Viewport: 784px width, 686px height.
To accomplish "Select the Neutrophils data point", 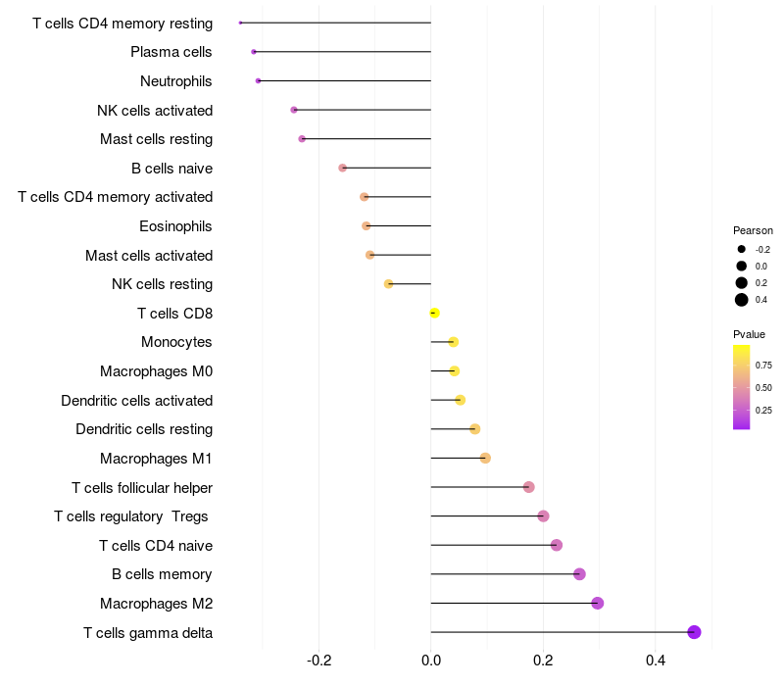I will [x=258, y=80].
